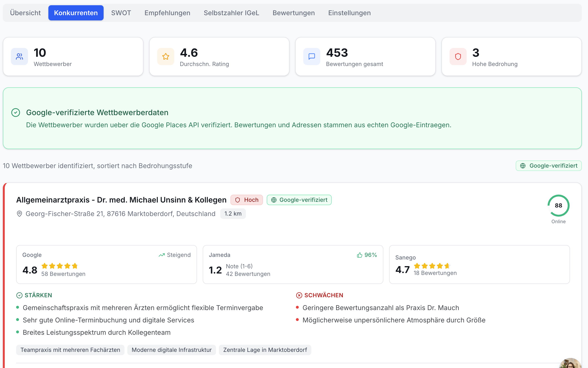Click the Jameda rating card showing 1.2

click(x=293, y=264)
